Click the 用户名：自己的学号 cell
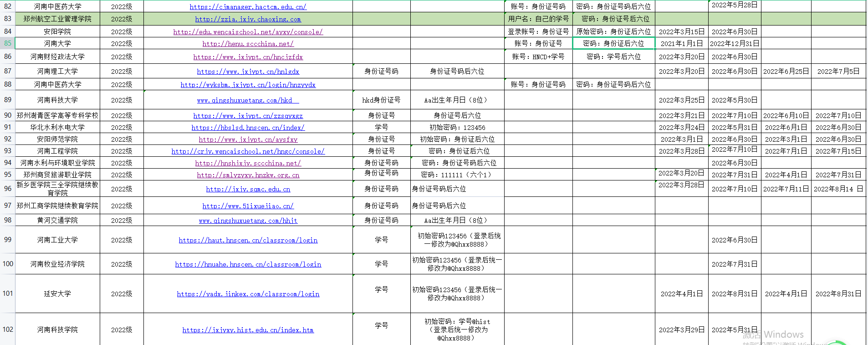This screenshot has height=345, width=868. 538,19
